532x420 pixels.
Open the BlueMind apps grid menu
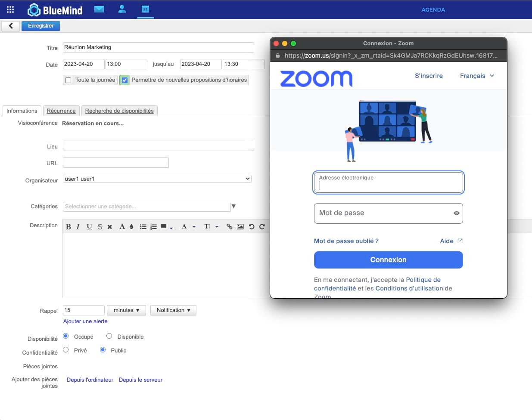[10, 9]
